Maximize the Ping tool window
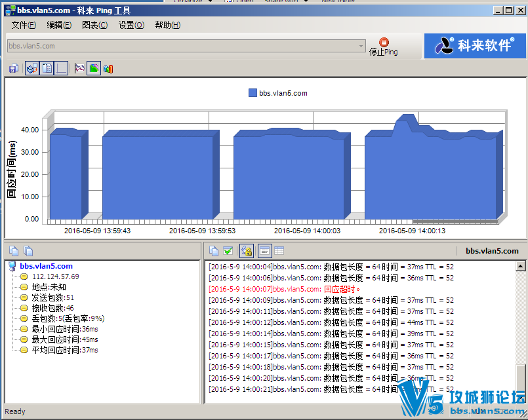Image resolution: width=528 pixels, height=420 pixels. (x=509, y=10)
